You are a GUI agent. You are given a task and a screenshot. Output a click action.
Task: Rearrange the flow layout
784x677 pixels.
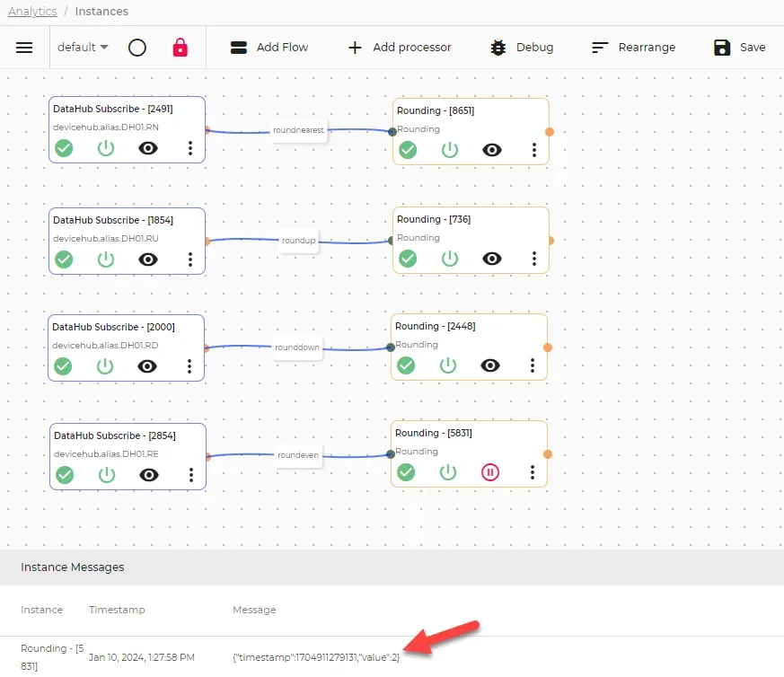point(633,48)
